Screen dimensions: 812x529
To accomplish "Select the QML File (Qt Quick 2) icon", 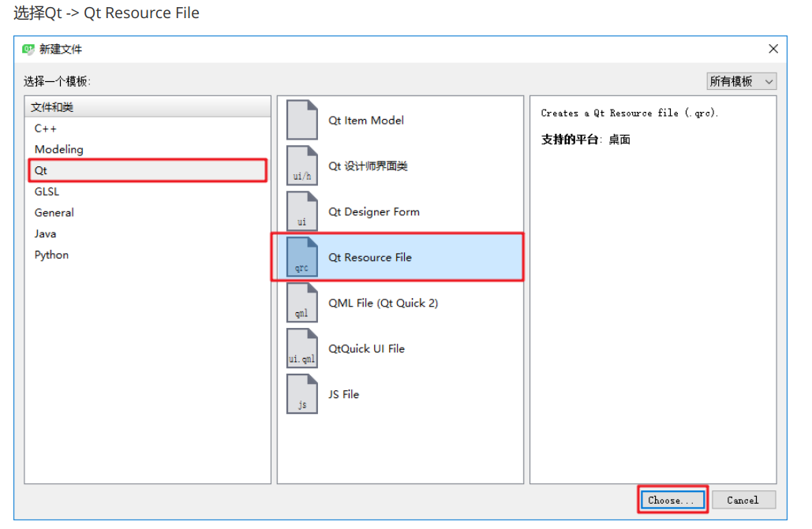I will tap(301, 303).
